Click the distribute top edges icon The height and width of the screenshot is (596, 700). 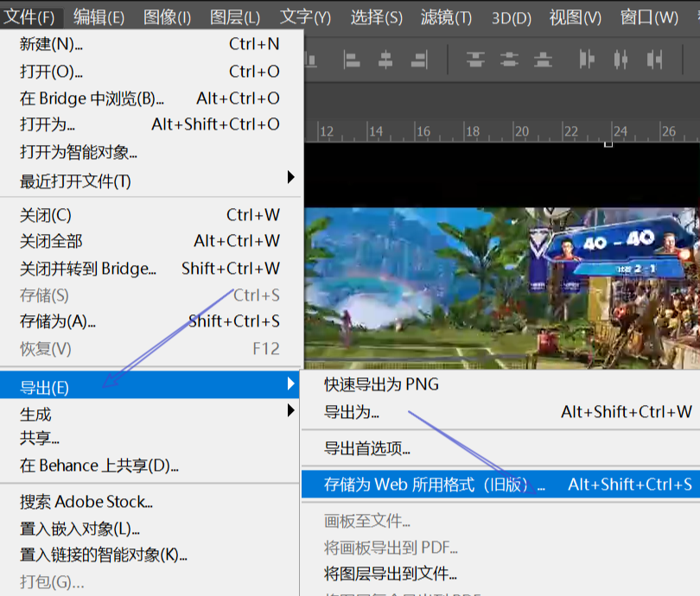(475, 60)
